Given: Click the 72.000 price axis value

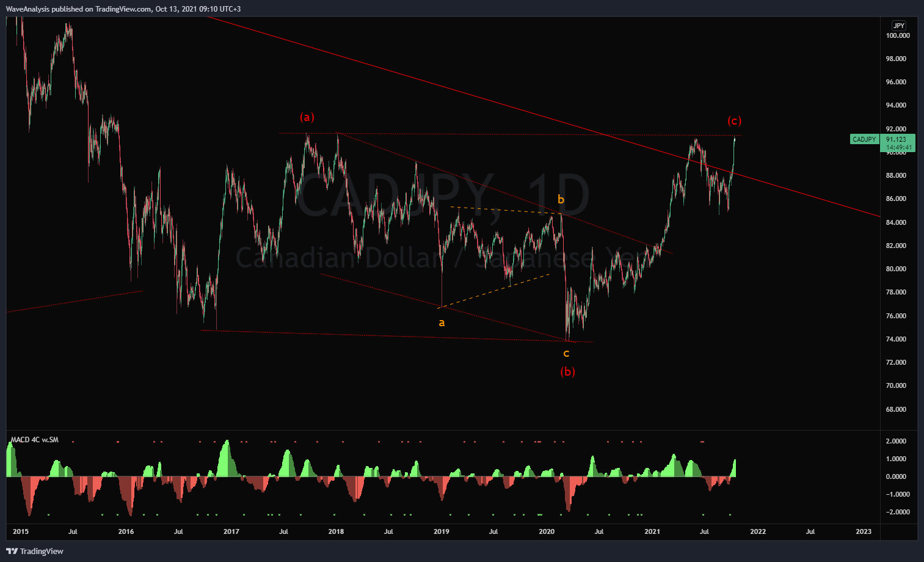Looking at the screenshot, I should point(897,362).
